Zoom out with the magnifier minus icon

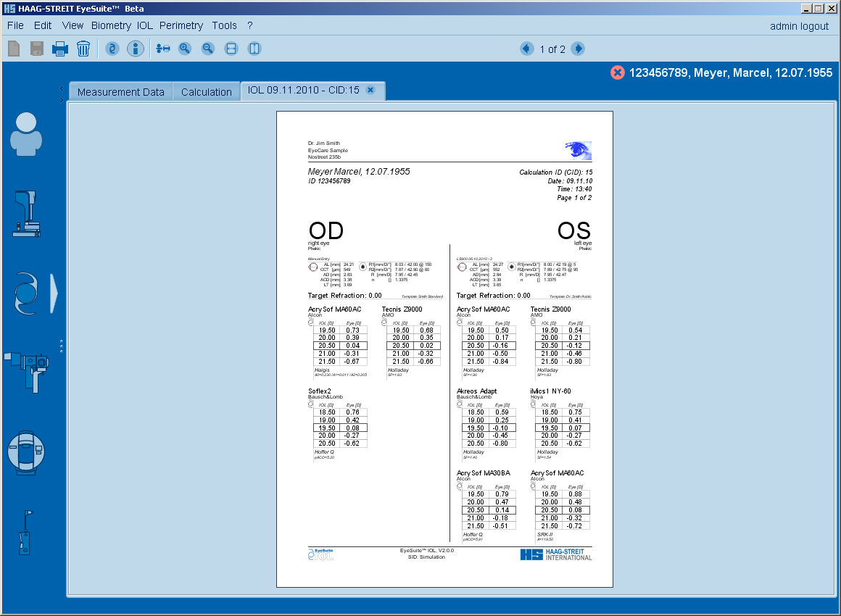click(208, 49)
